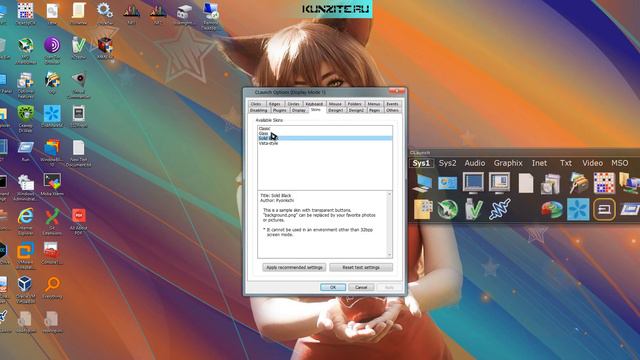Cancel the CLaunch Options dialog

click(x=361, y=287)
